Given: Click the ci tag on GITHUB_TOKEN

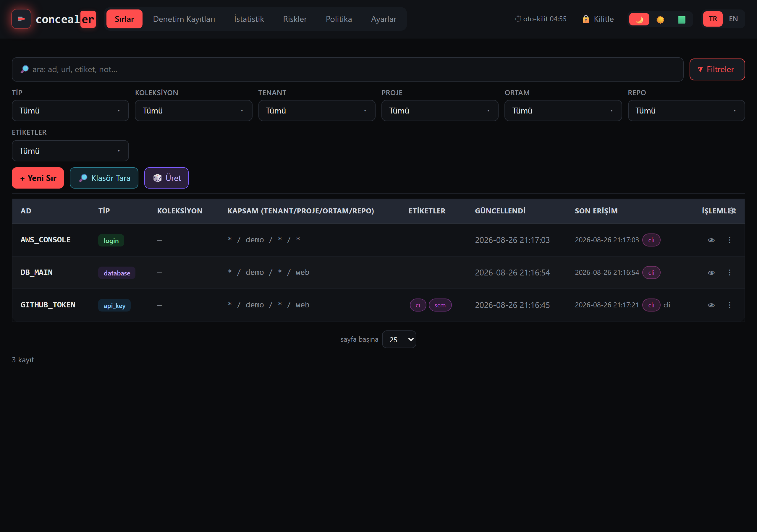Looking at the screenshot, I should click(x=418, y=305).
